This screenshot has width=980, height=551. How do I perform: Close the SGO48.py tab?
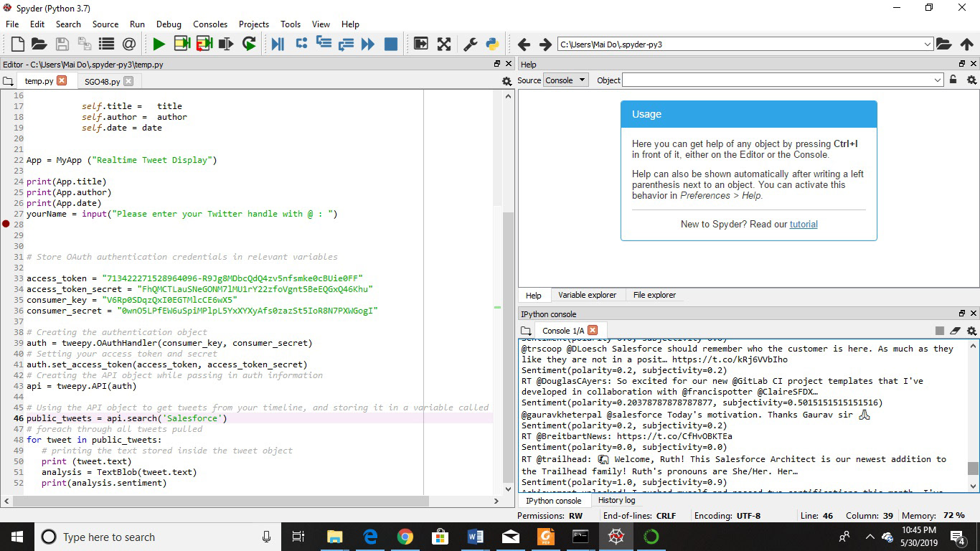[128, 81]
